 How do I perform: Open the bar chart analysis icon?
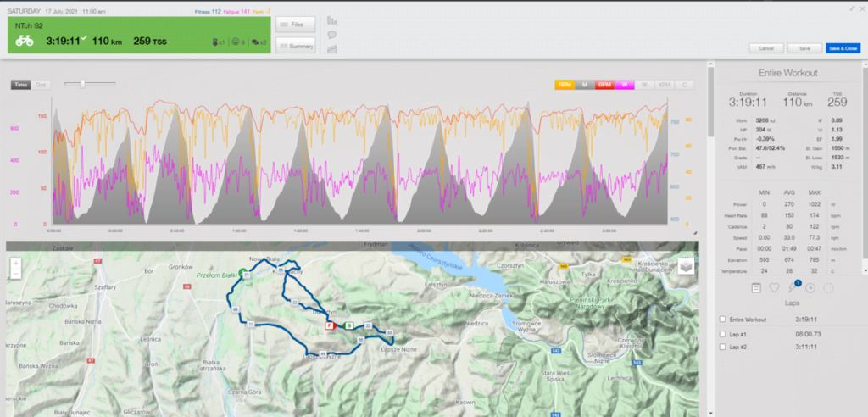click(331, 19)
